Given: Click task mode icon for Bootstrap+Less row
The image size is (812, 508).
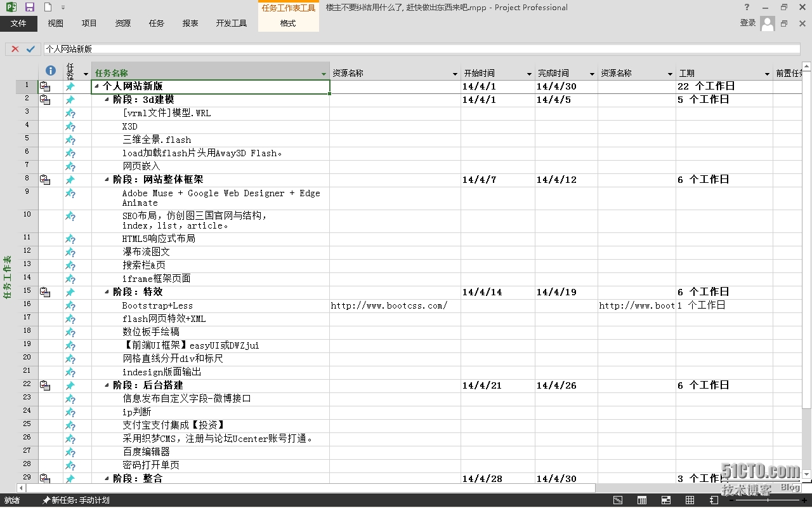Looking at the screenshot, I should coord(70,305).
